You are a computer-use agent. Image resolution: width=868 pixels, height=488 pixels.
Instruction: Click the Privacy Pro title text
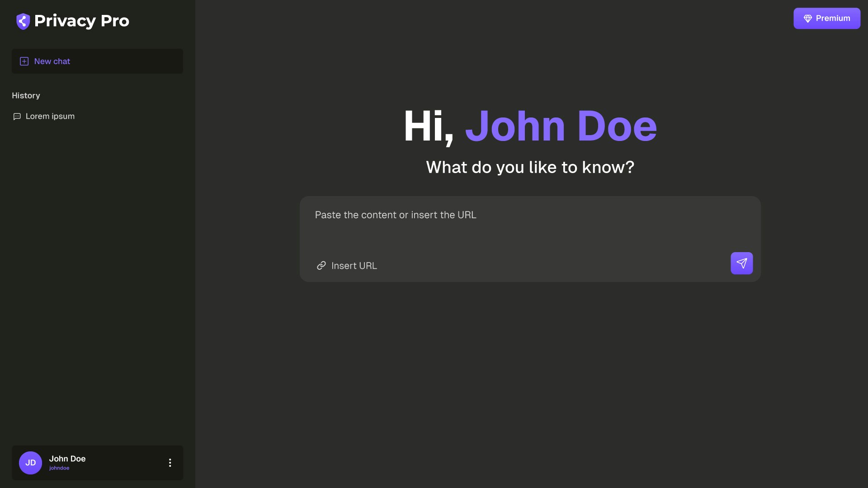pyautogui.click(x=82, y=21)
